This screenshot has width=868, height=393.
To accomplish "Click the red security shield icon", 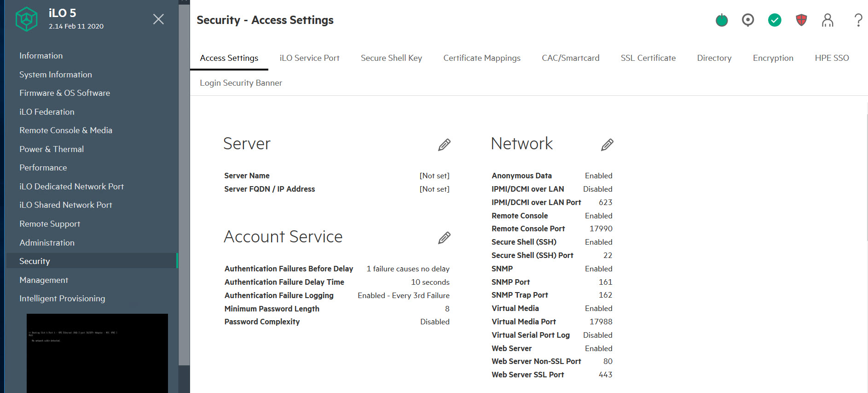I will coord(801,20).
